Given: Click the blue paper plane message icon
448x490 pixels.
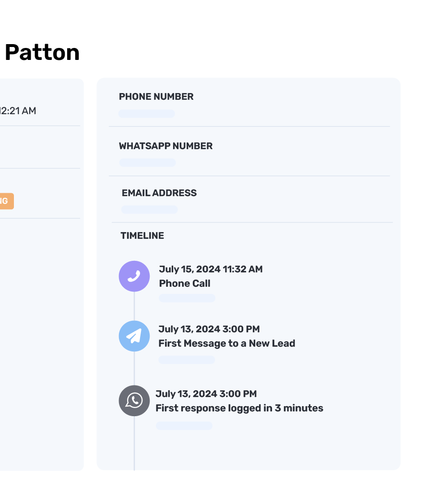Looking at the screenshot, I should pyautogui.click(x=134, y=336).
